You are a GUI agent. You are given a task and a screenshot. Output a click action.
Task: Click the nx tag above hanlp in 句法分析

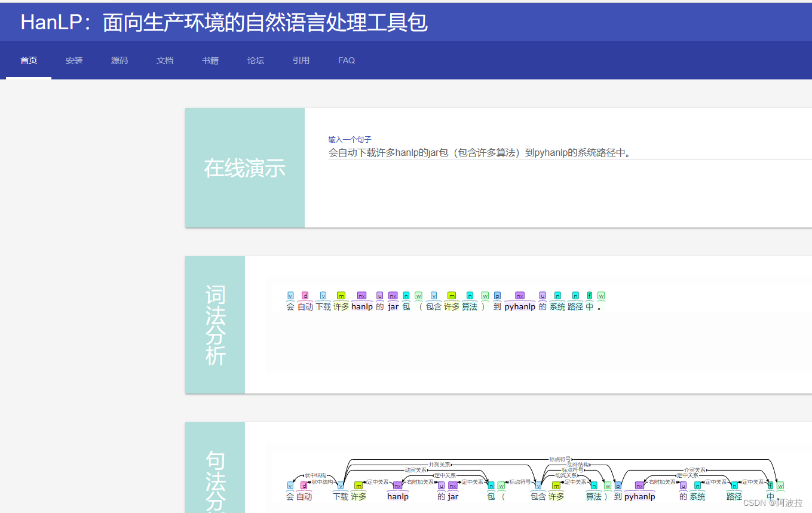(398, 486)
